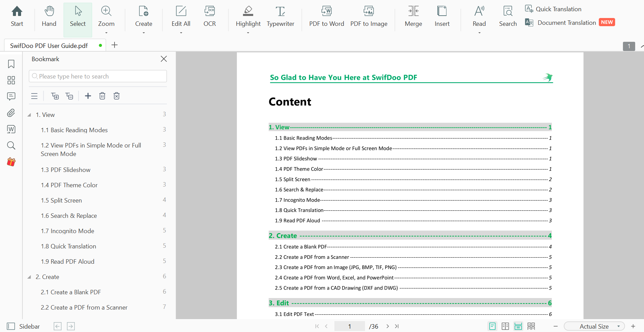Click the Word conversion sidebar icon

(11, 129)
